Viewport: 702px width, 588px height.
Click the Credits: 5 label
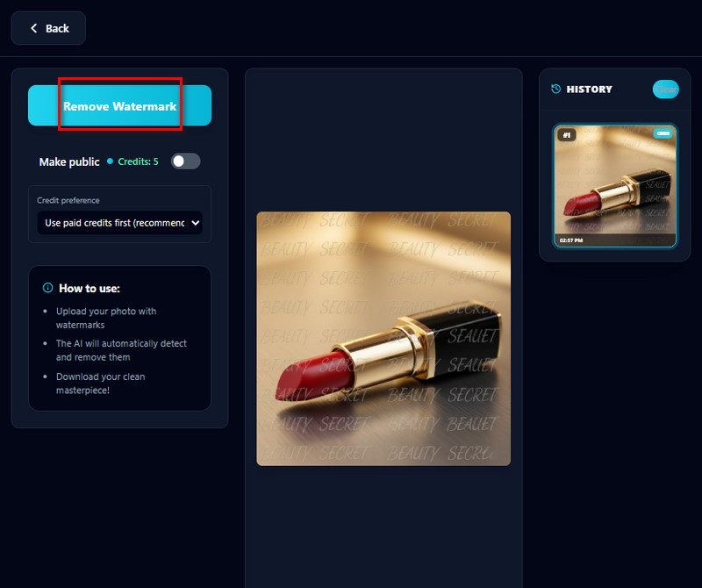coord(138,161)
